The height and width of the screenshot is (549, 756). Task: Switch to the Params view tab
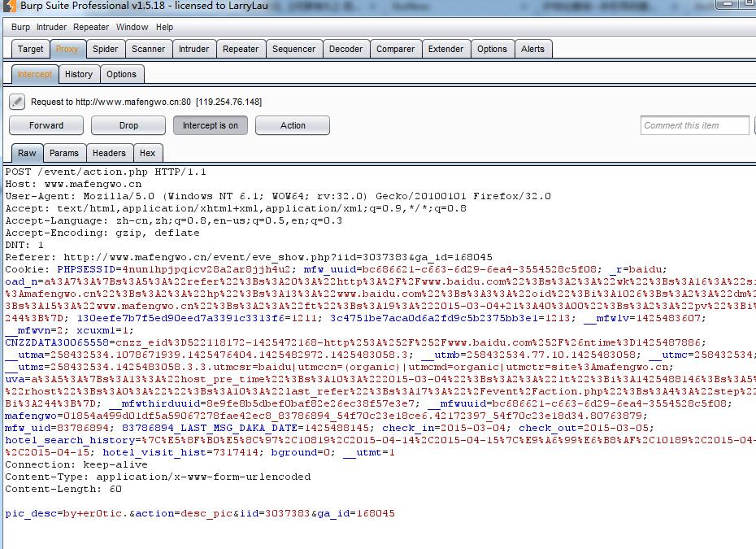point(64,153)
